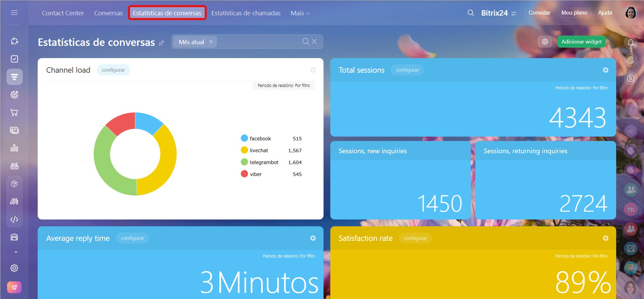Collapse the sidebar using the up chevron

point(16,252)
